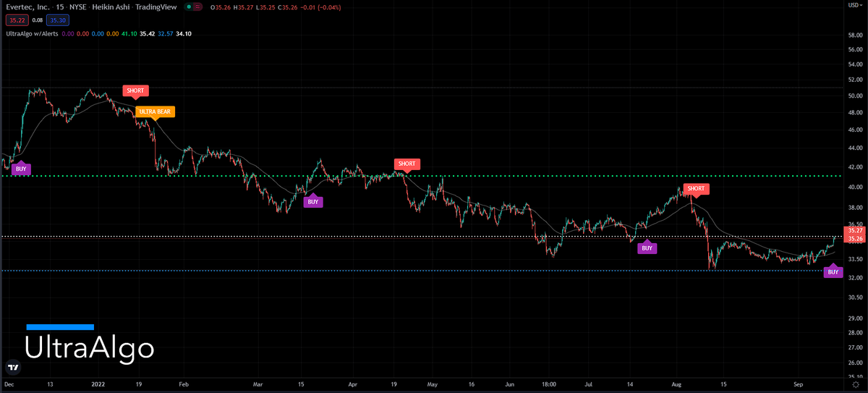
Task: Click the green 41.10 indicator value
Action: coord(130,33)
